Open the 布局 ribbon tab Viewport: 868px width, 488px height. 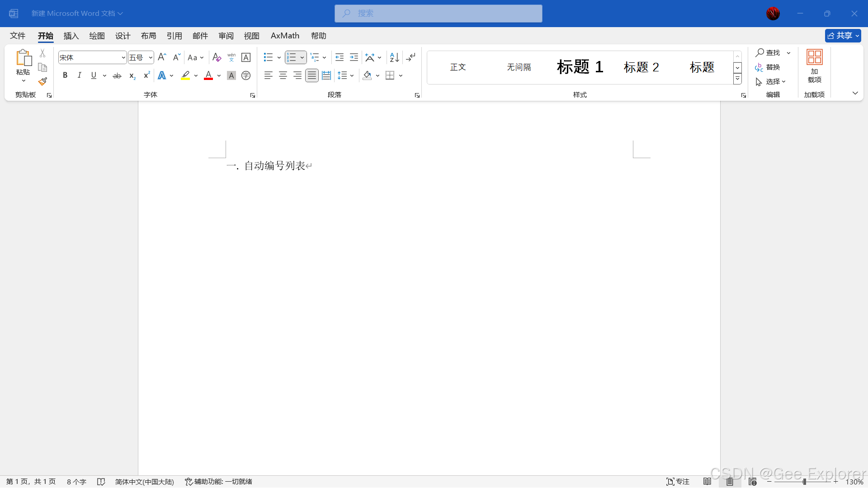pyautogui.click(x=148, y=36)
